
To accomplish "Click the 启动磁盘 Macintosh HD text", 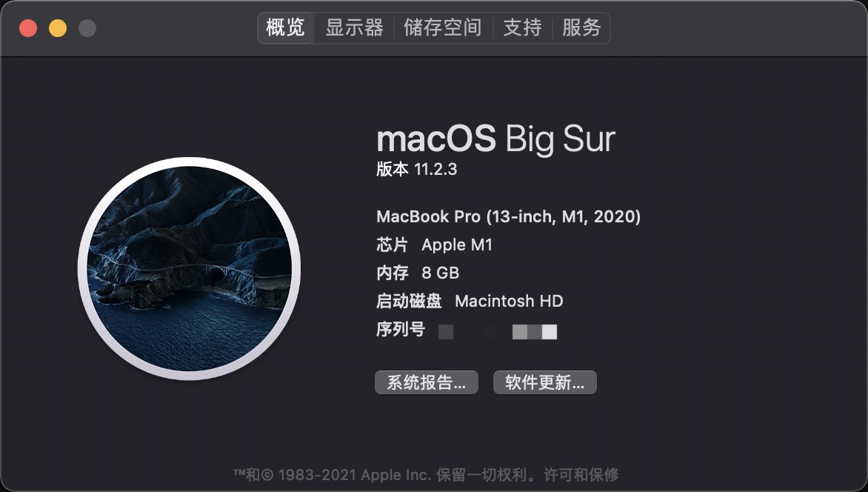I will click(x=470, y=302).
